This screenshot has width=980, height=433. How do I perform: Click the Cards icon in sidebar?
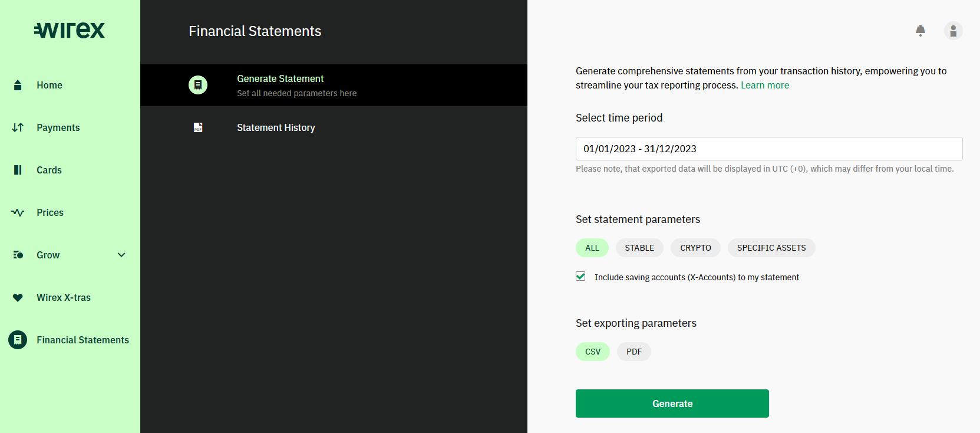[x=18, y=170]
